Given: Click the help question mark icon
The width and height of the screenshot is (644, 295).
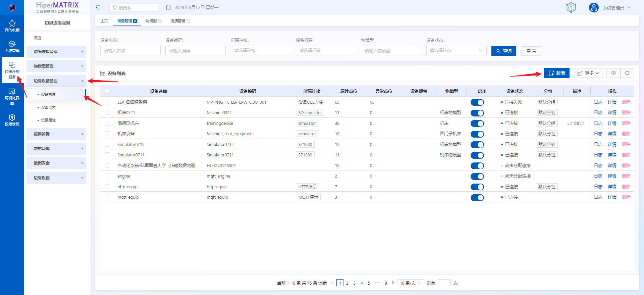Looking at the screenshot, I should 571,7.
